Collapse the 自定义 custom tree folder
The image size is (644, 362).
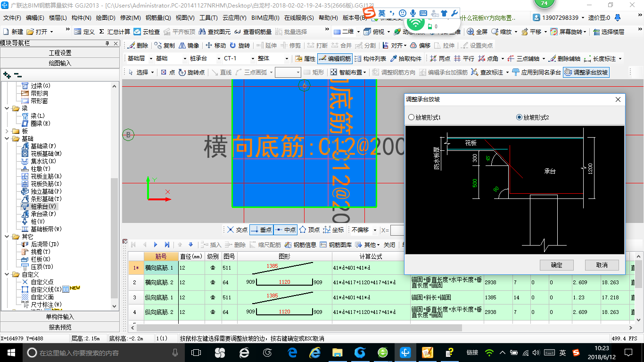coord(7,274)
